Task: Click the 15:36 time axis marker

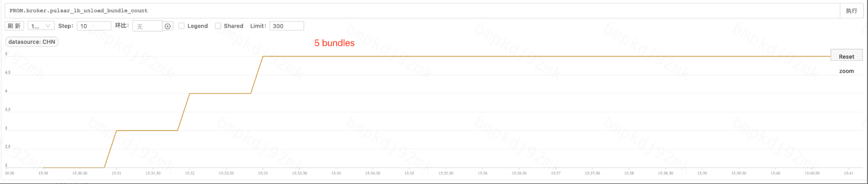Action: pyautogui.click(x=482, y=173)
